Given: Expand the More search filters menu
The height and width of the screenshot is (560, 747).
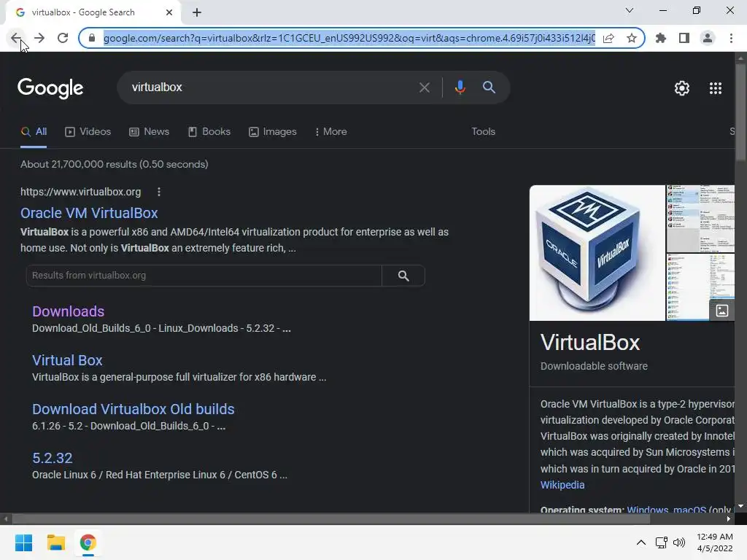Looking at the screenshot, I should [330, 132].
